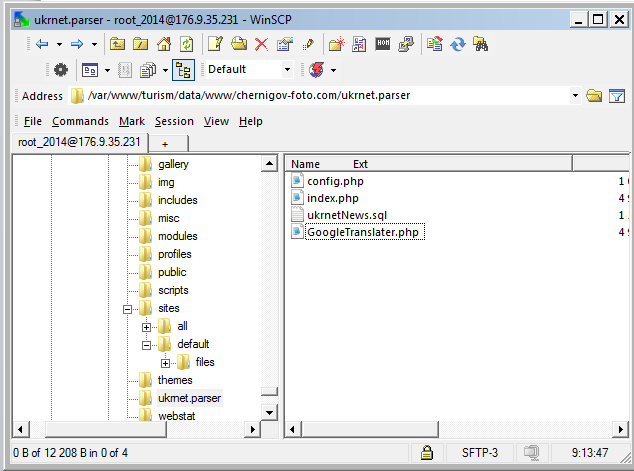Expand the address history dropdown
Screen dimensions: 634x471
pyautogui.click(x=575, y=95)
